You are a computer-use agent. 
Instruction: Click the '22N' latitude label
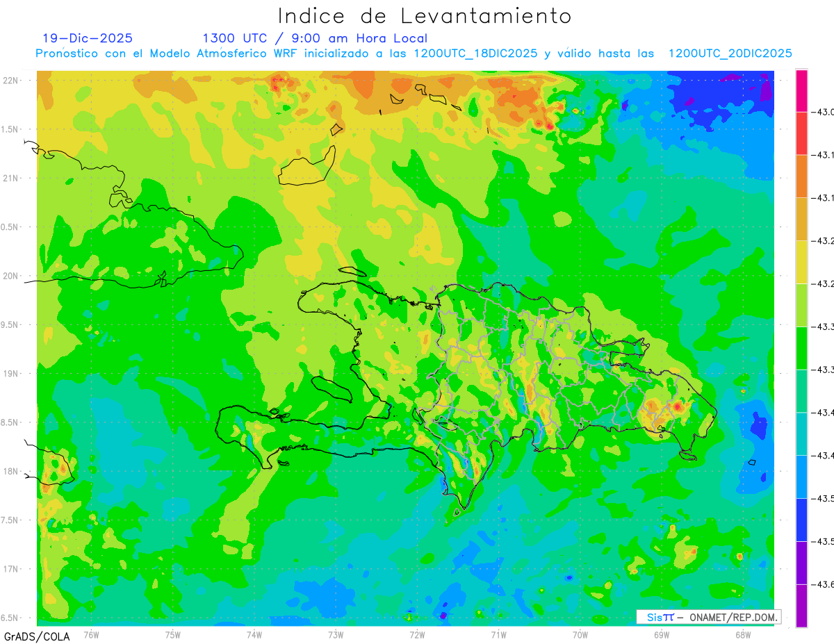pyautogui.click(x=12, y=81)
